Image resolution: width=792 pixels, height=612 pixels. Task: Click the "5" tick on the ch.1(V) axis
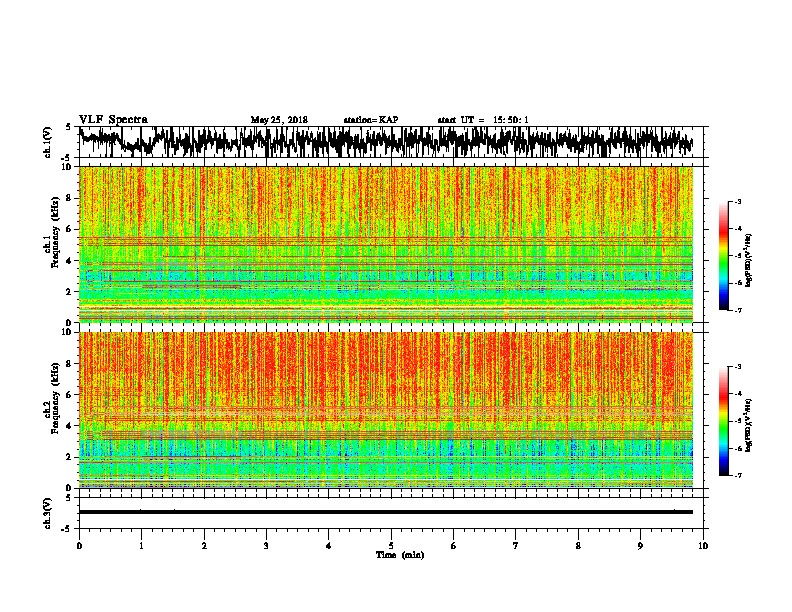[69, 127]
